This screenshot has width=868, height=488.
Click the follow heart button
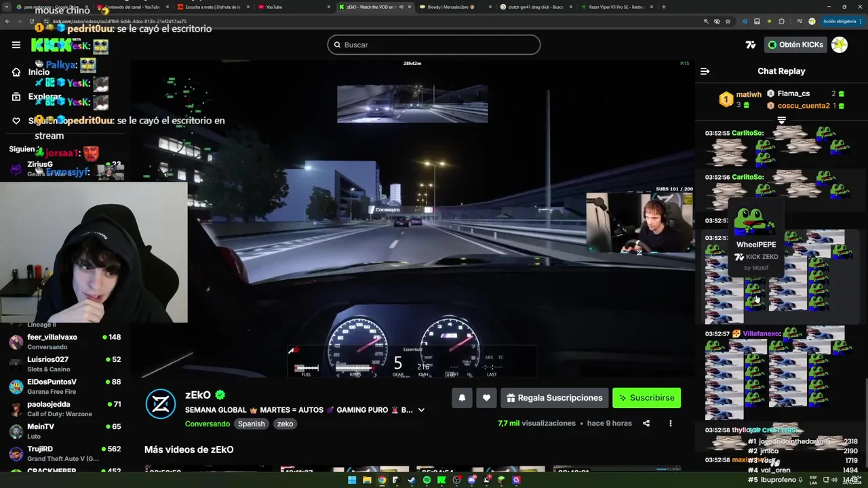(x=486, y=398)
